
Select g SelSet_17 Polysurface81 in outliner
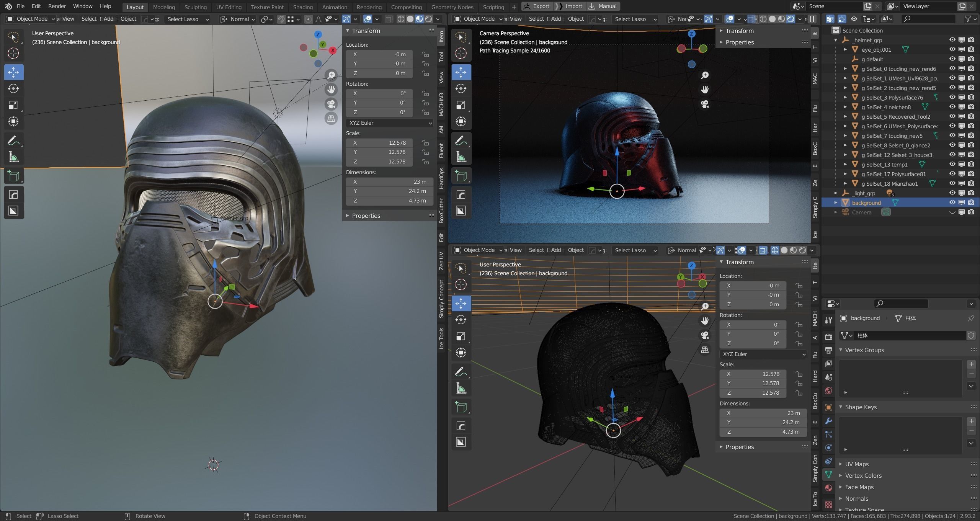pyautogui.click(x=893, y=174)
